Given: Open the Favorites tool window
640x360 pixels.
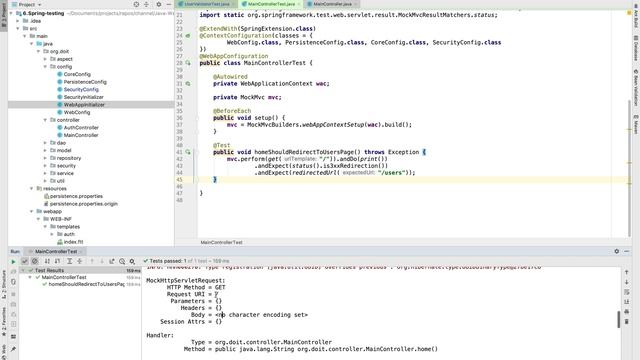Looking at the screenshot, I should [x=4, y=322].
